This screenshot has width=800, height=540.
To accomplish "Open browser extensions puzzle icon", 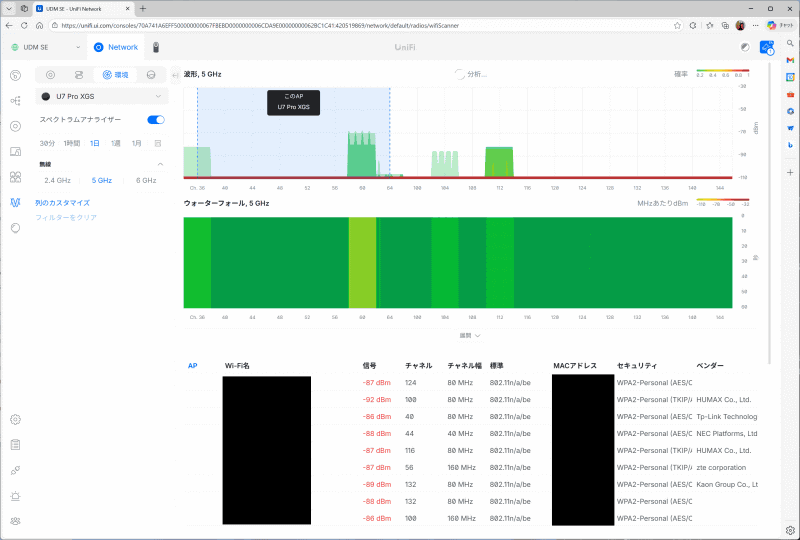I will (693, 25).
